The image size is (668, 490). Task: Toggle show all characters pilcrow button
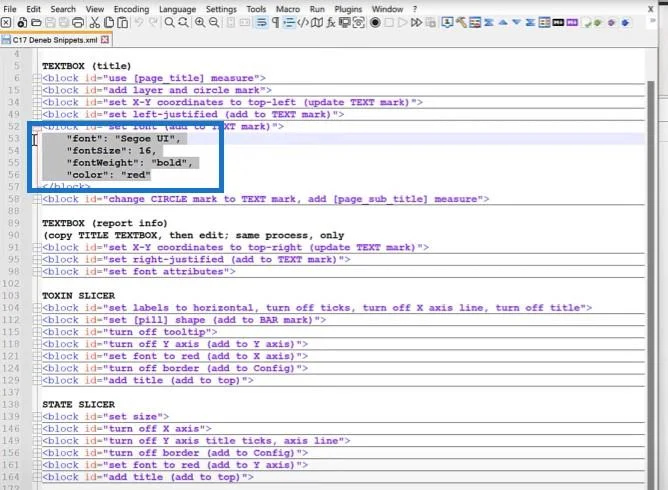point(276,23)
